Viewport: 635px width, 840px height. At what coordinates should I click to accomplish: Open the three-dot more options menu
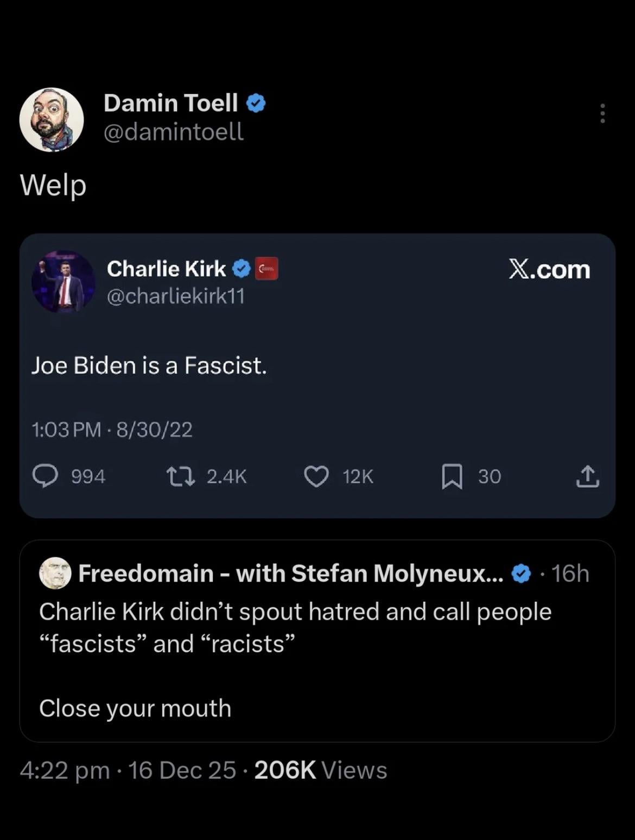[x=602, y=113]
